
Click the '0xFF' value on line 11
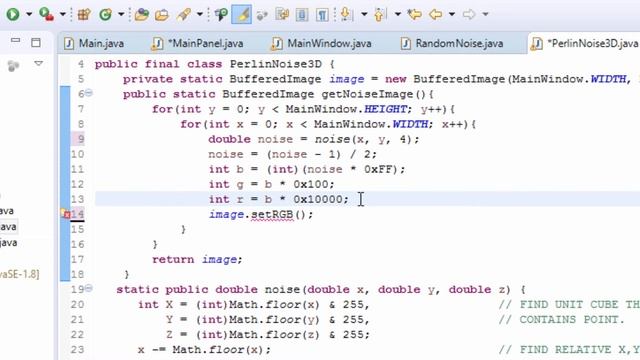pyautogui.click(x=378, y=169)
